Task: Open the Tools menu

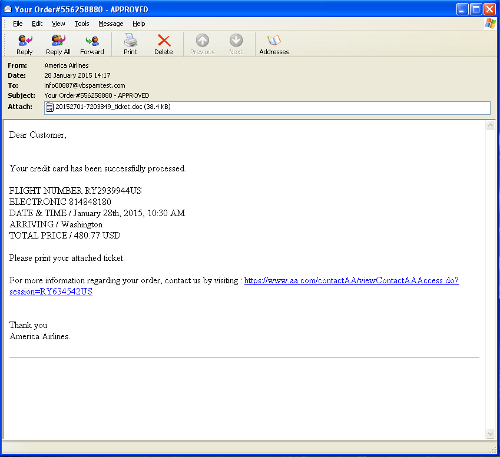Action: pos(82,24)
